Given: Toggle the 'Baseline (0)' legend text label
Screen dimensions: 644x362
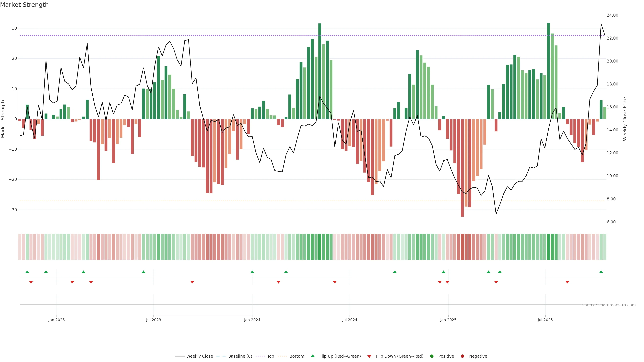Looking at the screenshot, I should 240,356.
